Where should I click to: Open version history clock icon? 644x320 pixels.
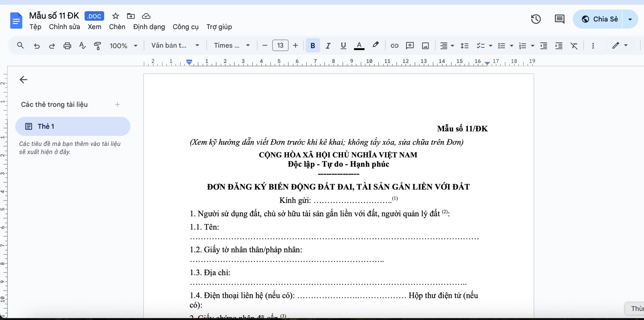click(x=536, y=19)
